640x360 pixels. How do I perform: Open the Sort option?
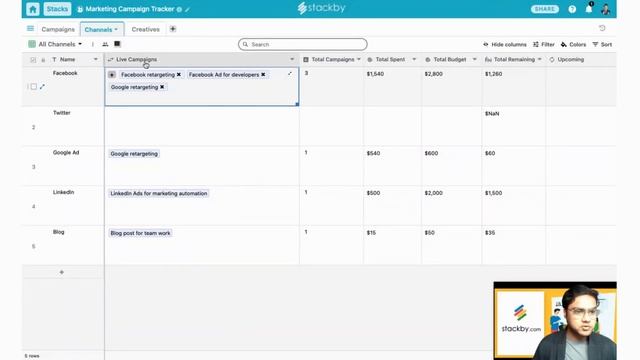(602, 44)
